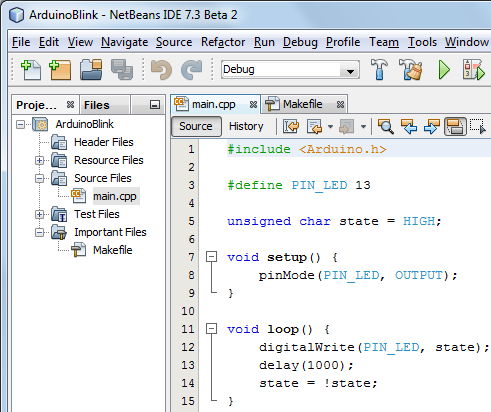Open the Source menu
Image resolution: width=491 pixels, height=412 pixels.
point(174,42)
